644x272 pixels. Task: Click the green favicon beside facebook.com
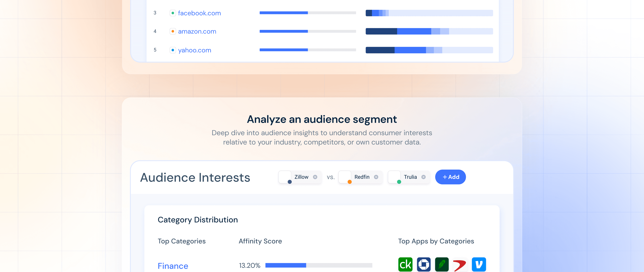[173, 13]
